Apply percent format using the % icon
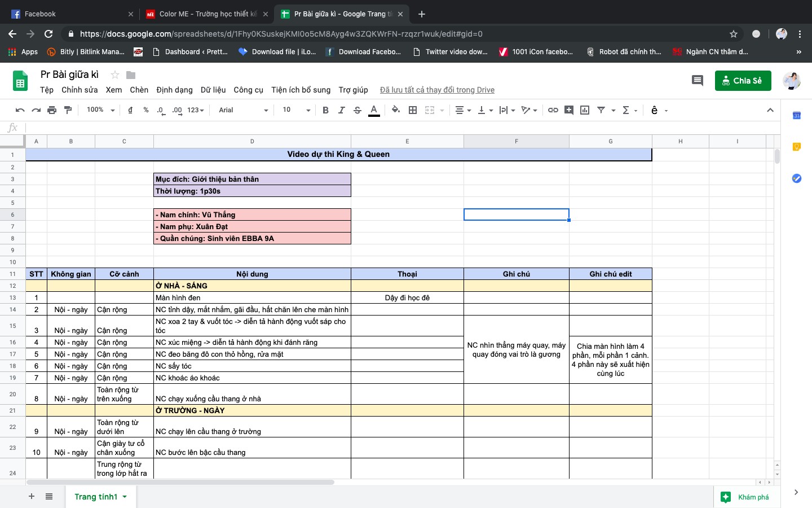This screenshot has width=812, height=508. (x=146, y=110)
